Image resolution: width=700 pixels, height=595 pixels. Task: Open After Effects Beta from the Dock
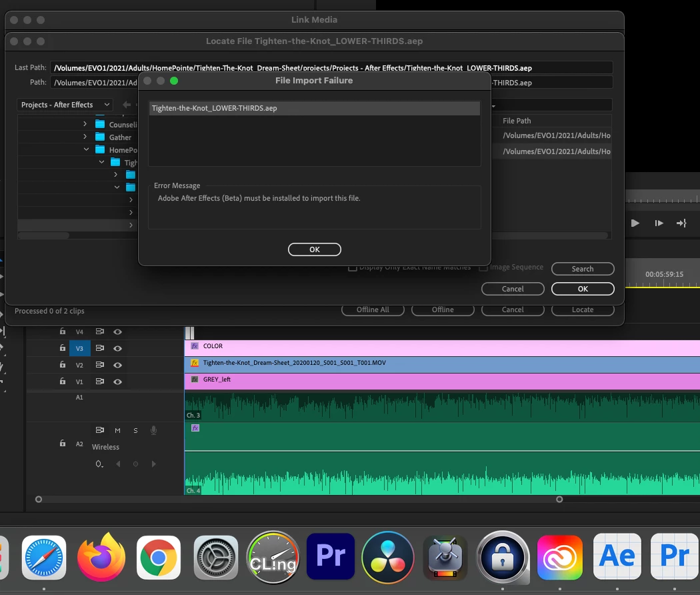click(x=617, y=556)
